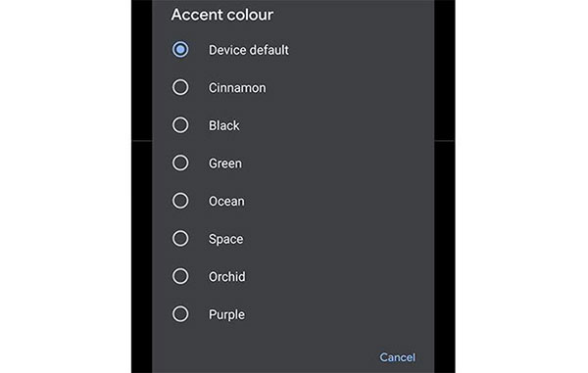The width and height of the screenshot is (588, 373).
Task: Dismiss dialog via black backdrop right of it
Action: click(x=445, y=186)
